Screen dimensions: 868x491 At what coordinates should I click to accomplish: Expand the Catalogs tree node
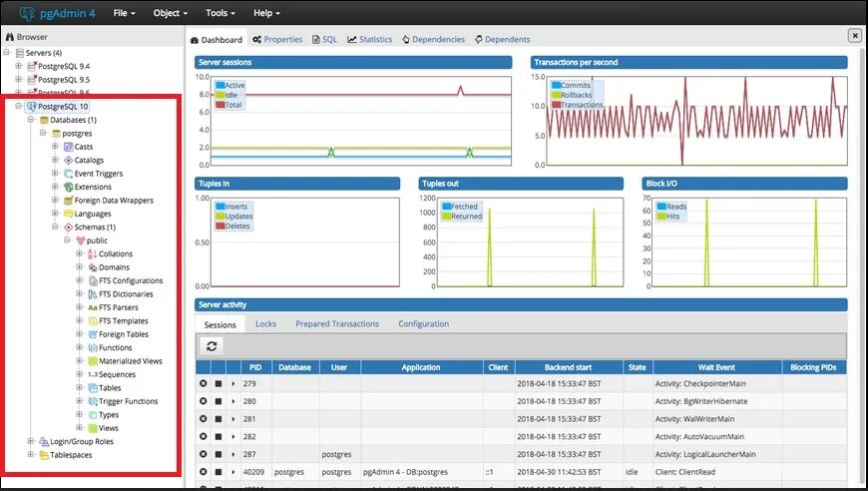coord(55,160)
